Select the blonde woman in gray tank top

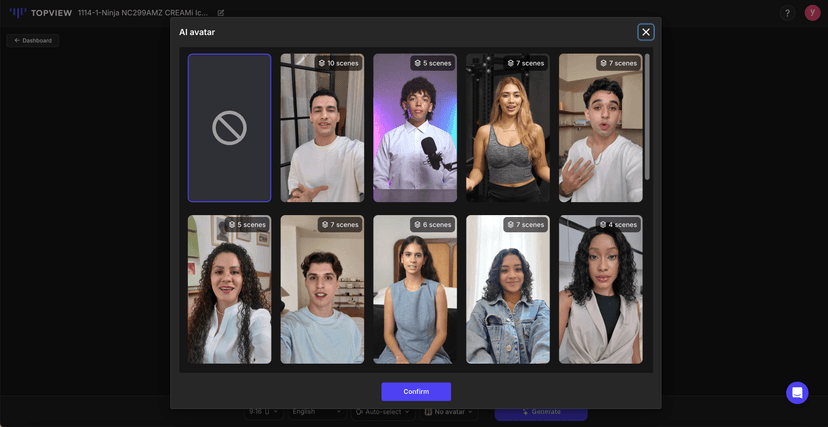[508, 128]
